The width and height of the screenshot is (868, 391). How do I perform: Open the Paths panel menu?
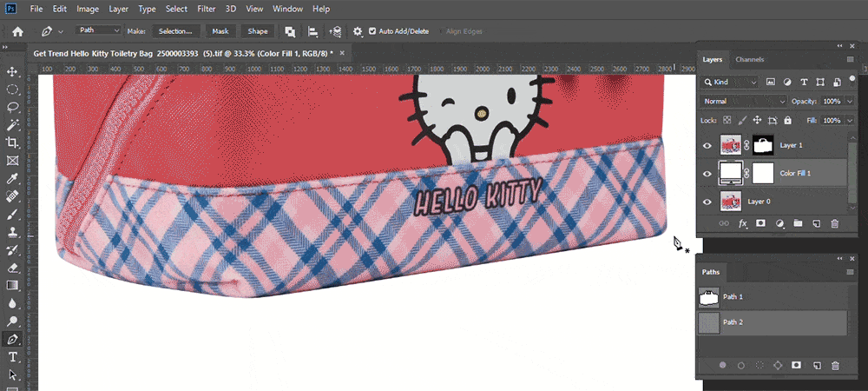pos(851,272)
